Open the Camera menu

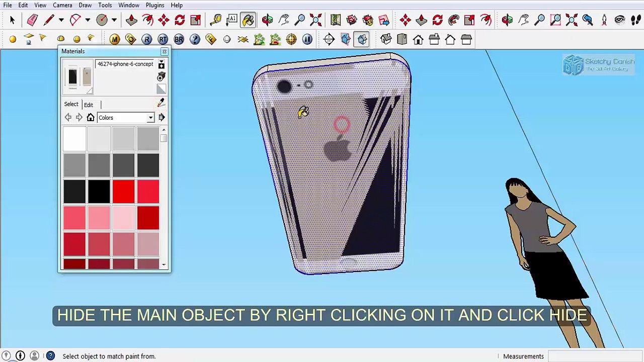(62, 5)
